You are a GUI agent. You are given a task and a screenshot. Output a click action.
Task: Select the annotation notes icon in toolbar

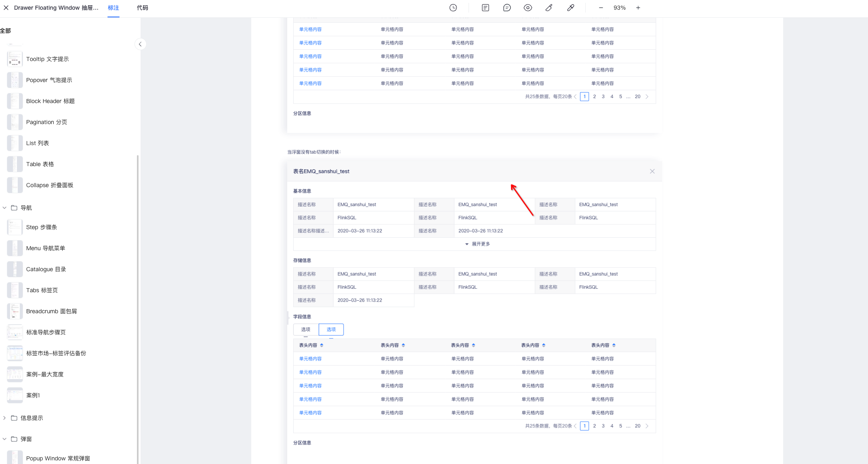[x=485, y=8]
